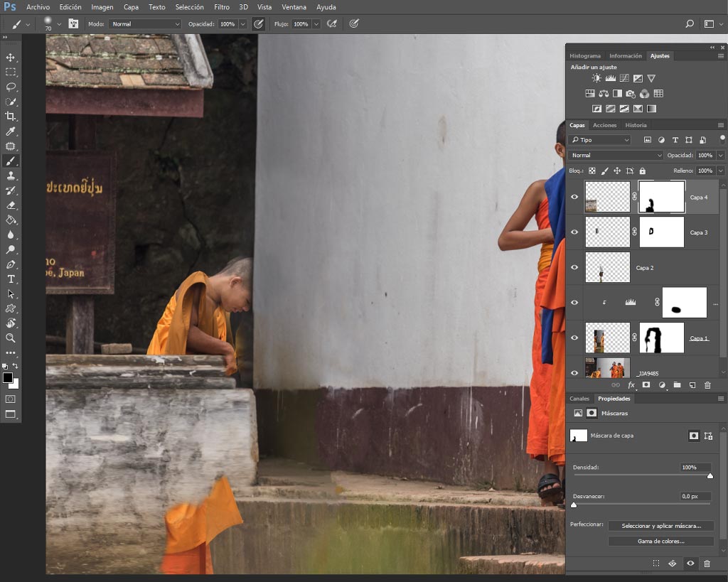Screen dimensions: 728x582
Task: Hide the Levels adjustment layer
Action: [x=574, y=303]
